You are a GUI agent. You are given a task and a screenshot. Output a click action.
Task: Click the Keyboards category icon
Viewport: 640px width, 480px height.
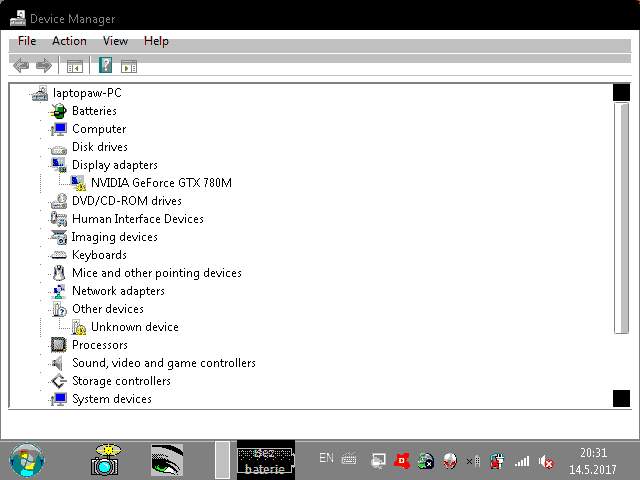59,255
